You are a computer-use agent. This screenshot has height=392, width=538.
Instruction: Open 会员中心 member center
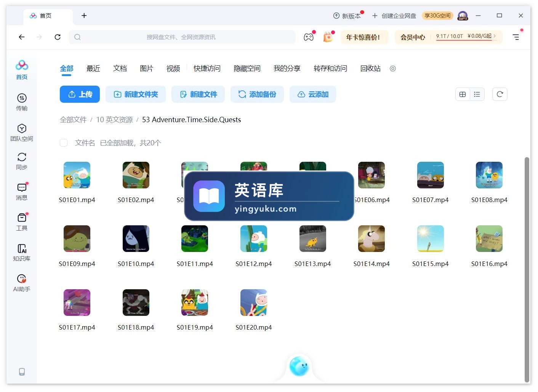(413, 37)
